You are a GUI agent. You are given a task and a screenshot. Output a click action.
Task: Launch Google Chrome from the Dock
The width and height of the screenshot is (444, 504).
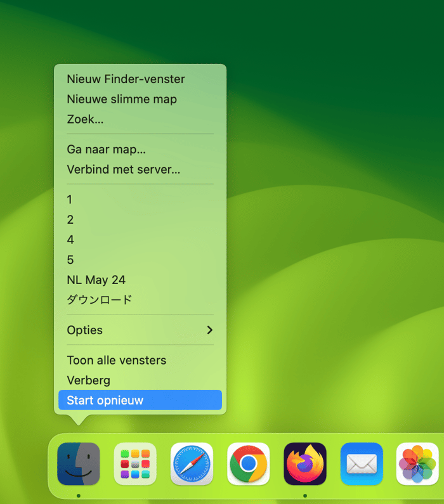pyautogui.click(x=248, y=463)
